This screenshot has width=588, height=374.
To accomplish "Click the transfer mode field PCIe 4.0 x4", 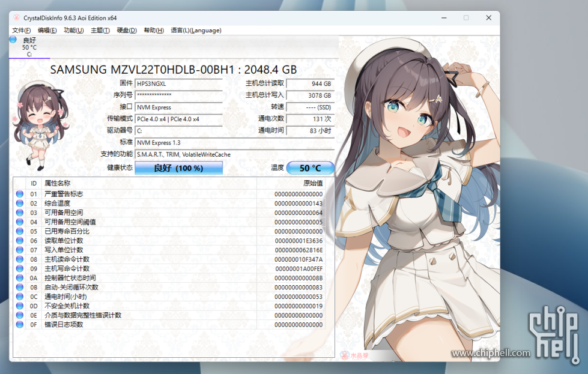I will click(x=178, y=119).
